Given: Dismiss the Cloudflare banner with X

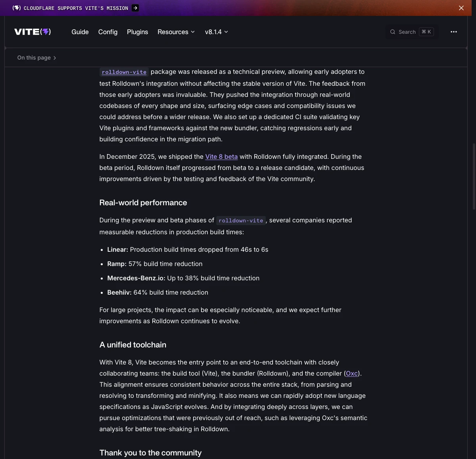Looking at the screenshot, I should tap(461, 8).
